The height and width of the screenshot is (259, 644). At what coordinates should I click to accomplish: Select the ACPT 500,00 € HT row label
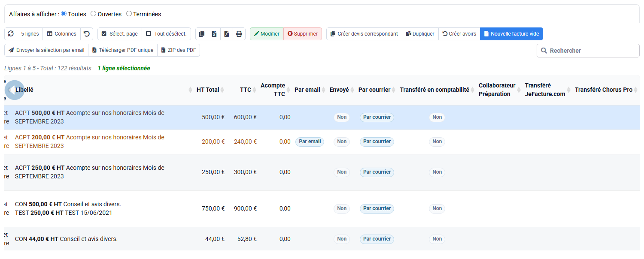[90, 117]
